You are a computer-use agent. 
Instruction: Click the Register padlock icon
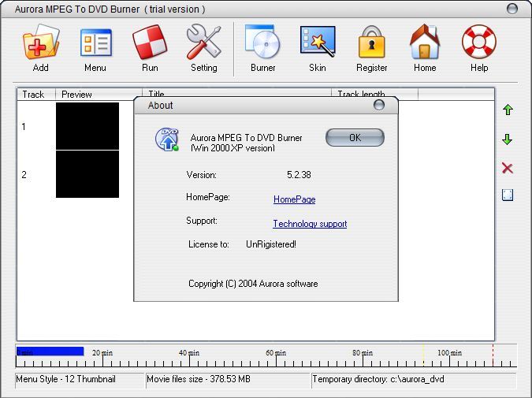pos(372,42)
